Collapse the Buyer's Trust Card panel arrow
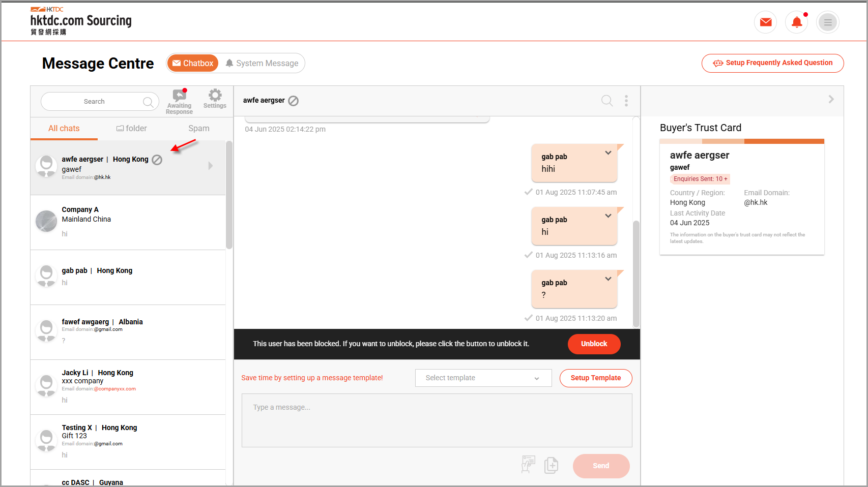 831,99
